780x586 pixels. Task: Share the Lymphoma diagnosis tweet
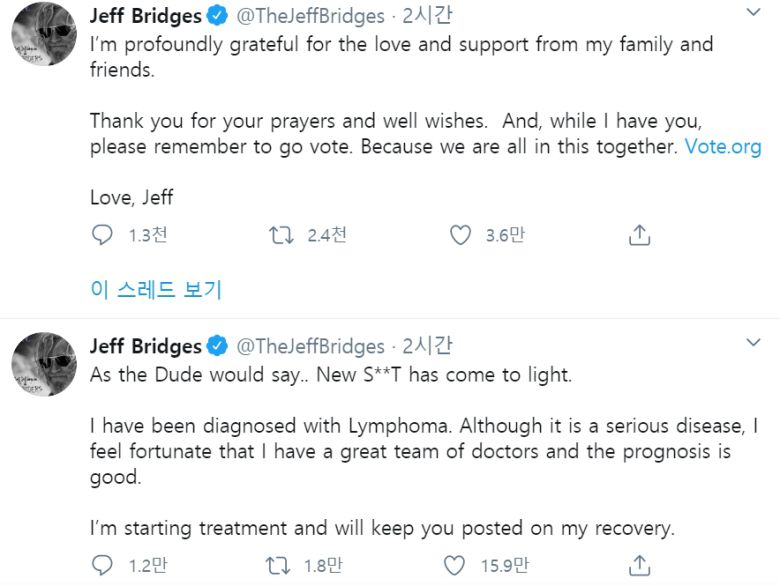[x=639, y=566]
